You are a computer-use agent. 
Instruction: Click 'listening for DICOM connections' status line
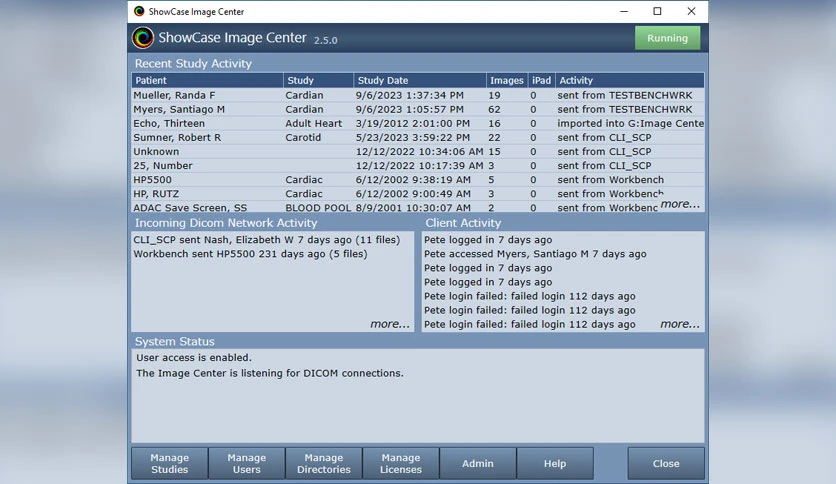tap(269, 373)
